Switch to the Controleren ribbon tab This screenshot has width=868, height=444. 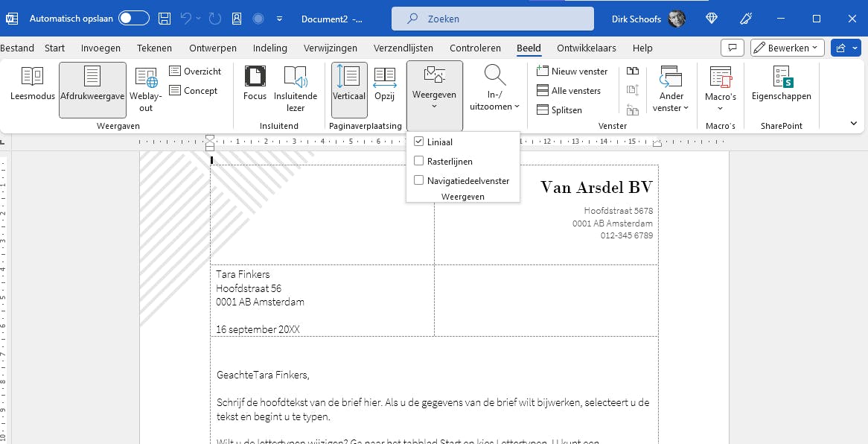pyautogui.click(x=475, y=48)
